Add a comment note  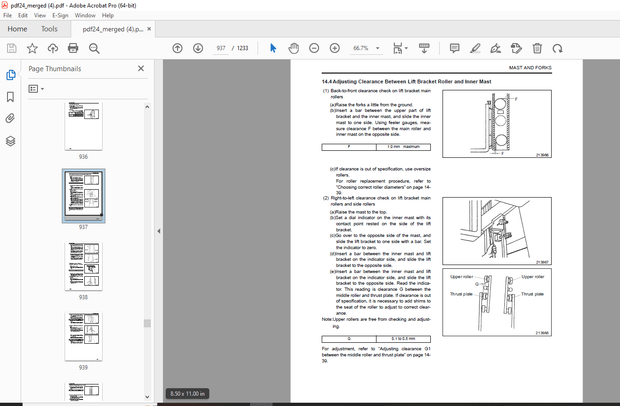pos(455,48)
